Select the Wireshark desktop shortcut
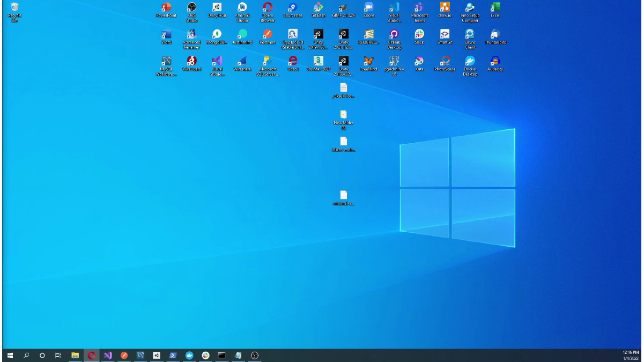644x362 pixels. (242, 63)
